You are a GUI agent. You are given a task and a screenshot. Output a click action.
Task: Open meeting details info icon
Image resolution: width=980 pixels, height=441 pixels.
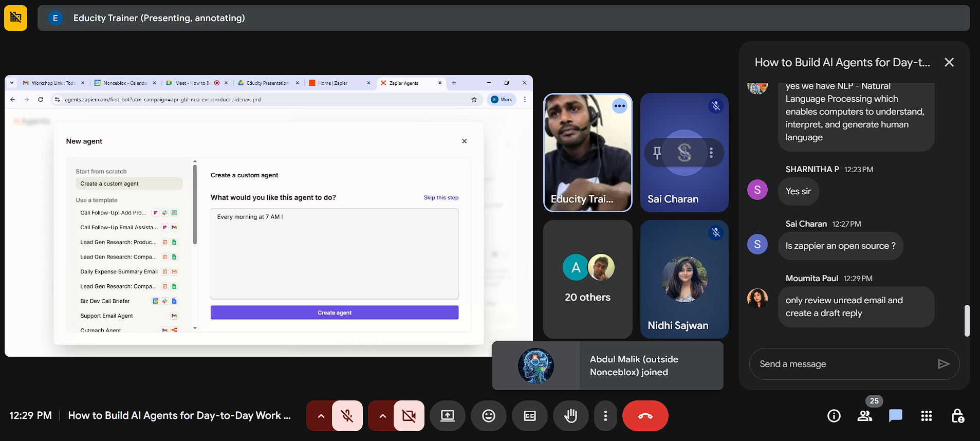(834, 416)
